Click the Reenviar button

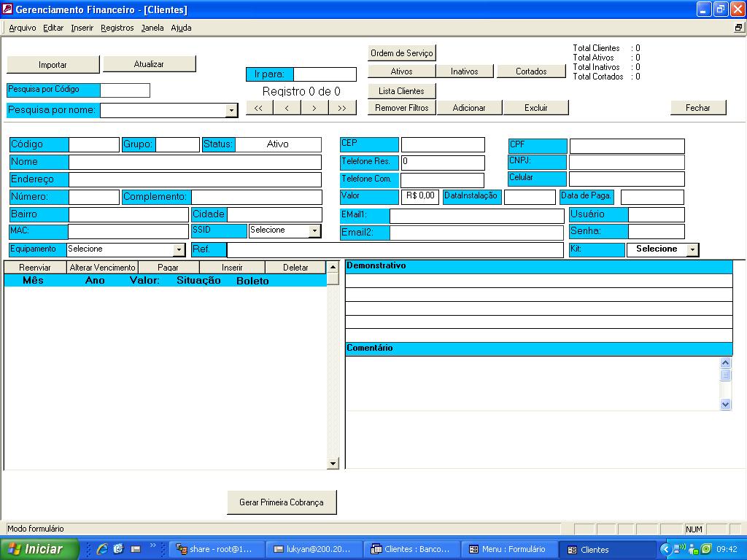[x=35, y=267]
